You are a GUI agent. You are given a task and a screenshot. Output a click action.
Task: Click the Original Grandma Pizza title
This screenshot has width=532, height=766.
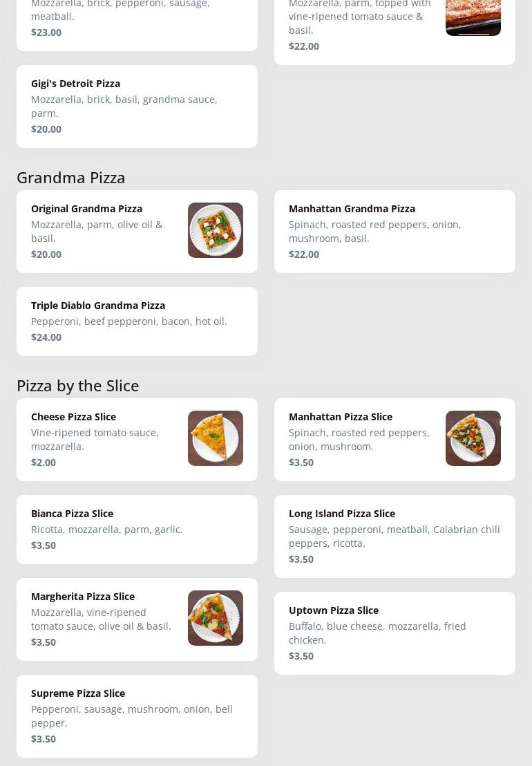86,209
